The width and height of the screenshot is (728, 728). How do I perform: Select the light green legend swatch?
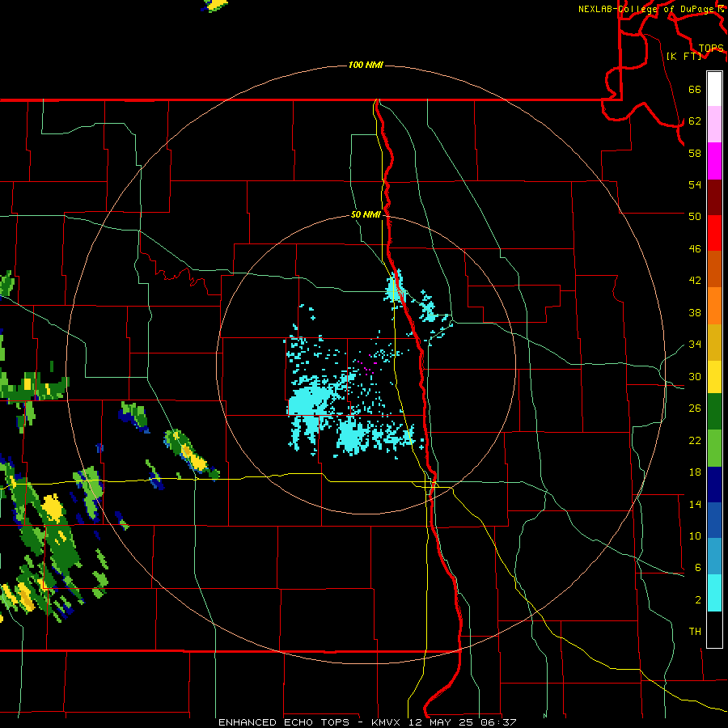(714, 448)
